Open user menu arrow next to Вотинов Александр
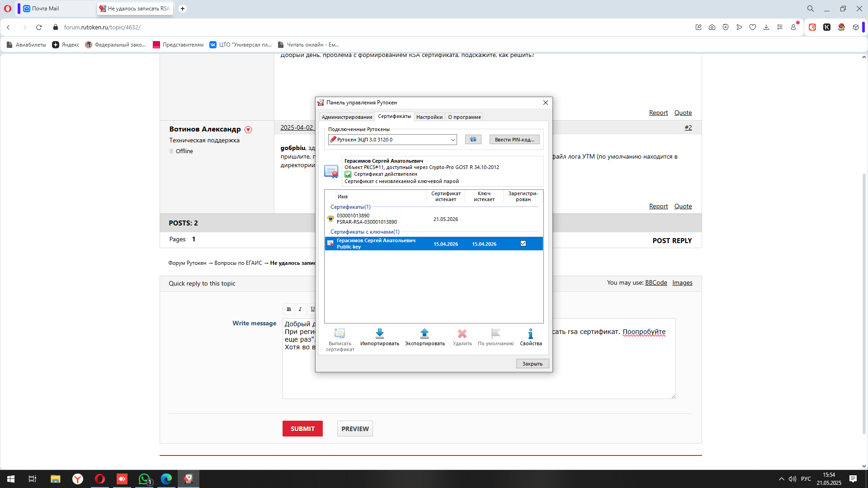 tap(248, 130)
